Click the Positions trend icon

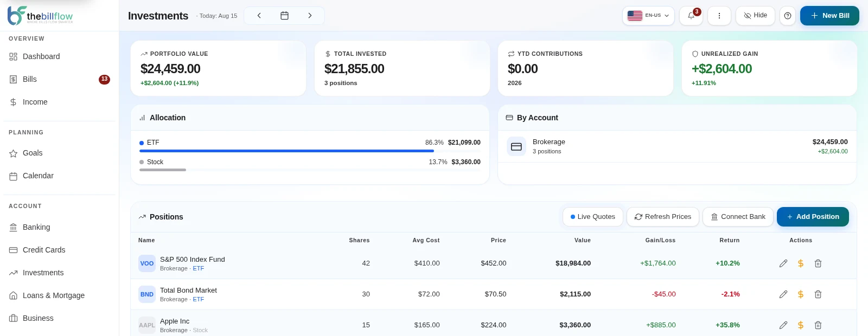click(x=142, y=217)
